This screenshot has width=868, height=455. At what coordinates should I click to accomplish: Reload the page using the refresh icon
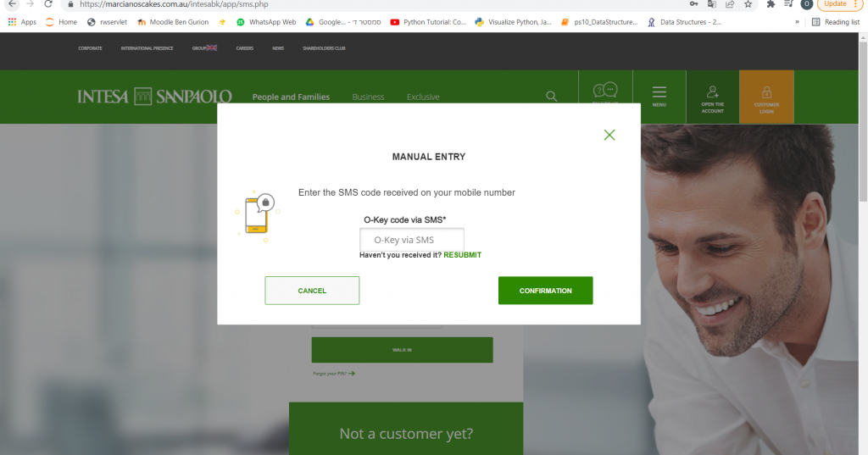(48, 4)
